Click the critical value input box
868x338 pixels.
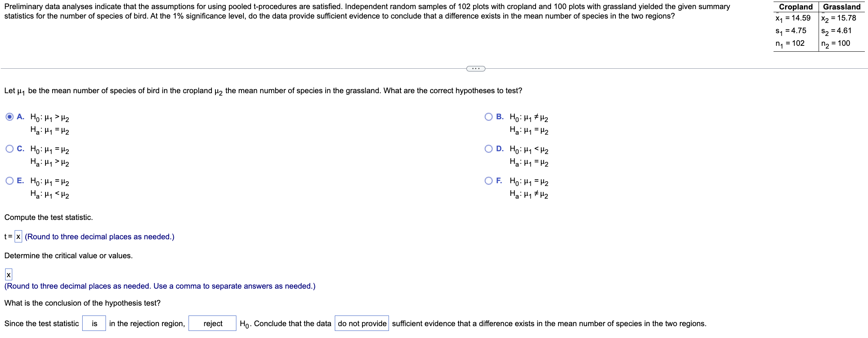[x=8, y=274]
